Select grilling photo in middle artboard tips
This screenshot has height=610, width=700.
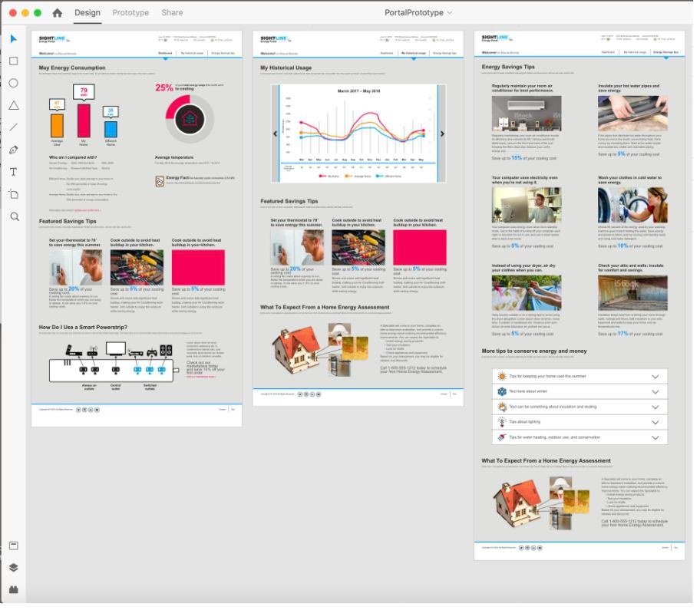point(362,249)
